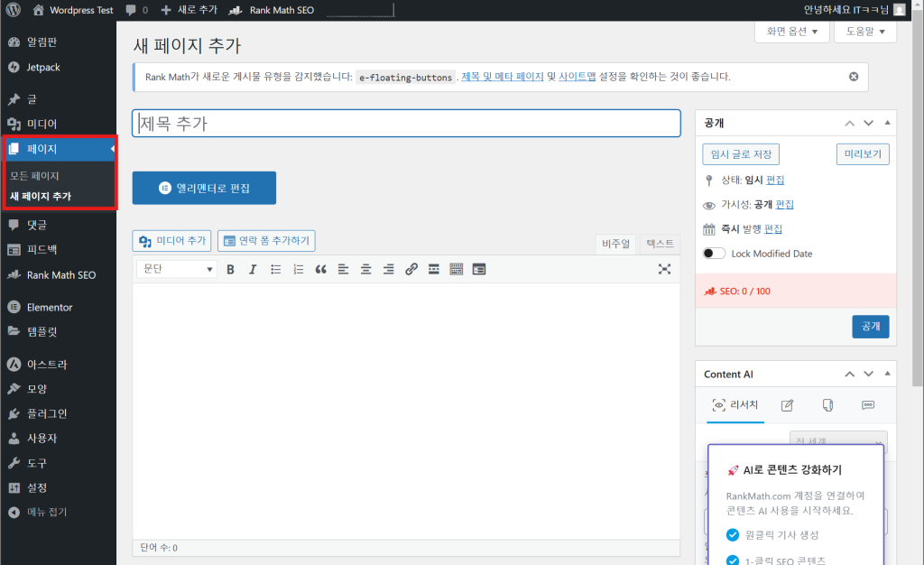Insert Read More tag
Viewport: 924px width, 565px height.
tap(434, 269)
